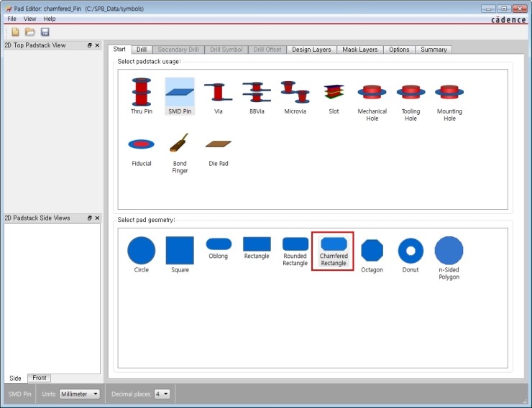Go to the Summary tab
532x408 pixels.
(434, 50)
